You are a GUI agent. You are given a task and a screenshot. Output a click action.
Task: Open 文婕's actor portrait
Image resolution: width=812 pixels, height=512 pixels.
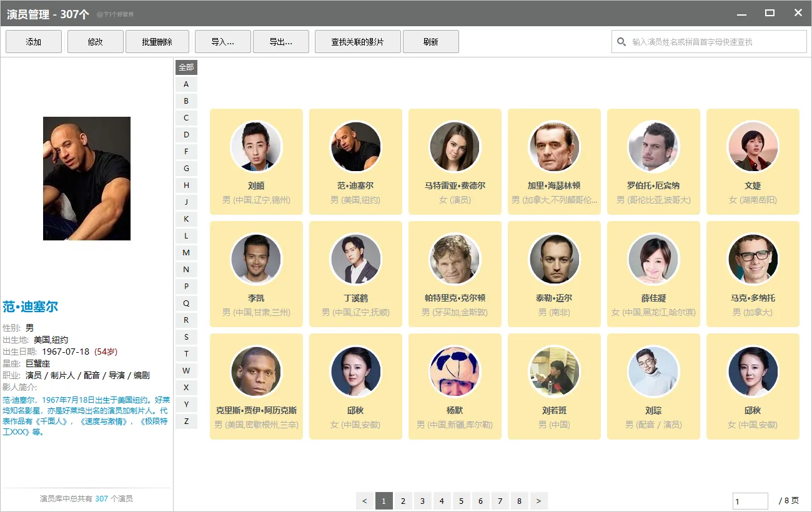[753, 147]
